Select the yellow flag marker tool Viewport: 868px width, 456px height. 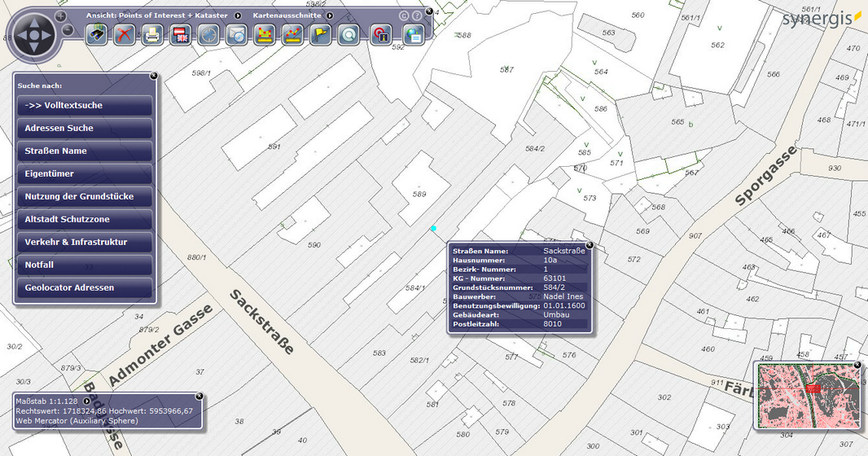[x=321, y=35]
